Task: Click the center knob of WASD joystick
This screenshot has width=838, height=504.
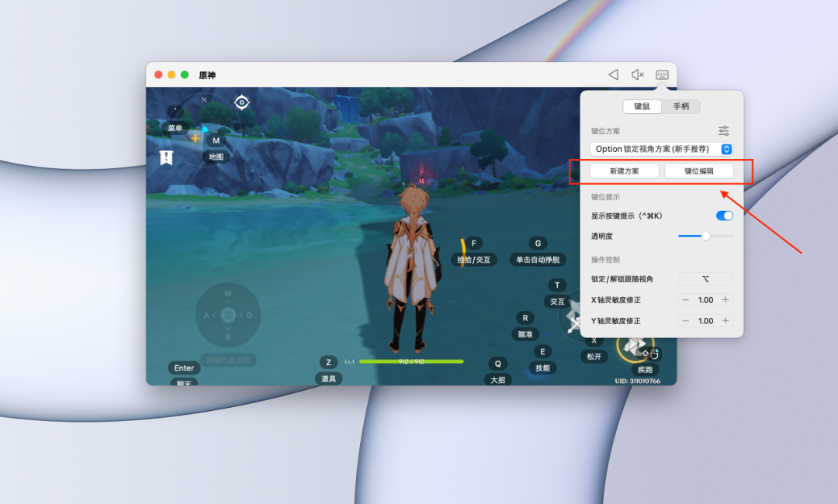Action: (x=228, y=315)
